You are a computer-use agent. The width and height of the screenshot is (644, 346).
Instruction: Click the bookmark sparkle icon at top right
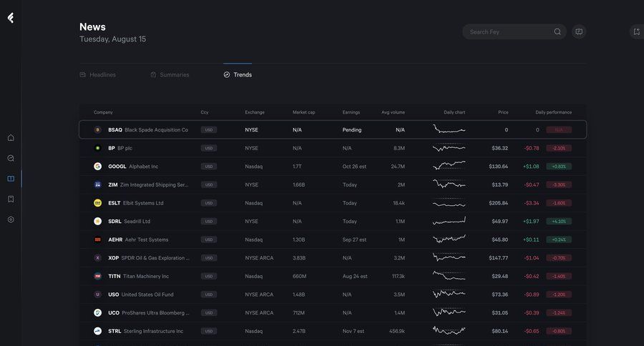[636, 31]
